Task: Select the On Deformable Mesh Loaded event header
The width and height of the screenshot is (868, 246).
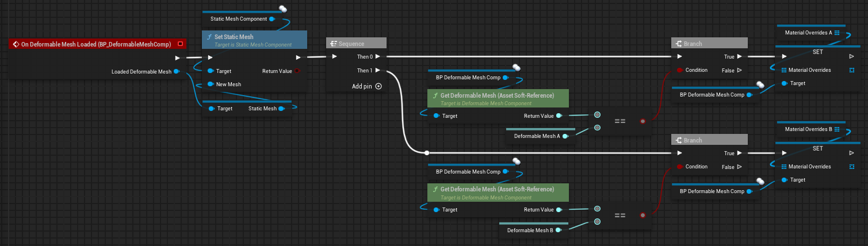Action: [x=95, y=44]
